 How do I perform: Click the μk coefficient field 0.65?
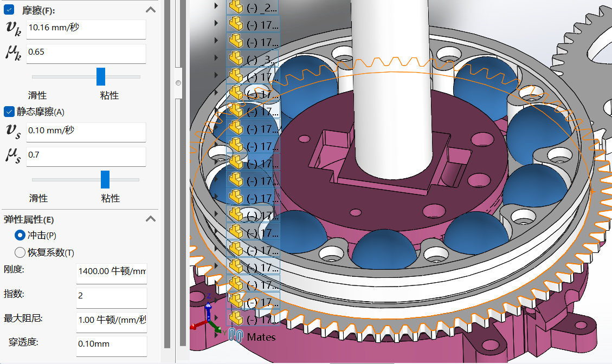[86, 54]
